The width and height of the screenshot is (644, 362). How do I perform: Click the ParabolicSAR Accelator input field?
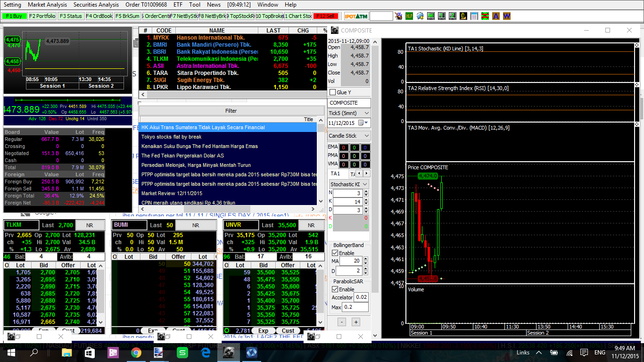tap(362, 297)
